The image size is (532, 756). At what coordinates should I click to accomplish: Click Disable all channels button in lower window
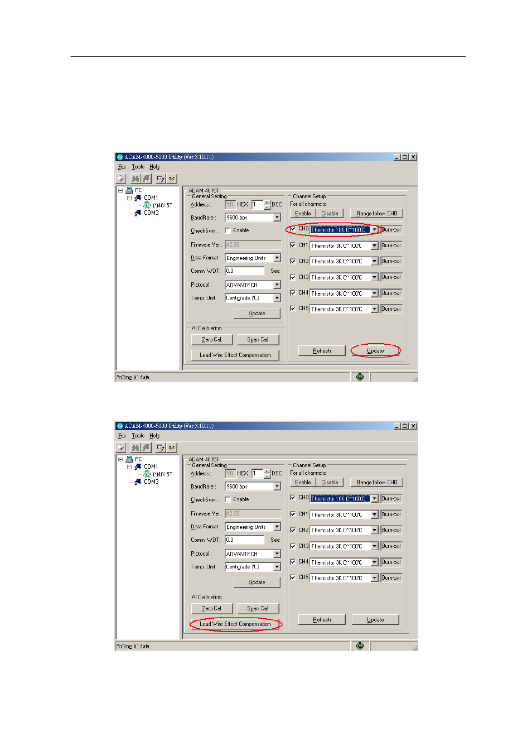(330, 482)
